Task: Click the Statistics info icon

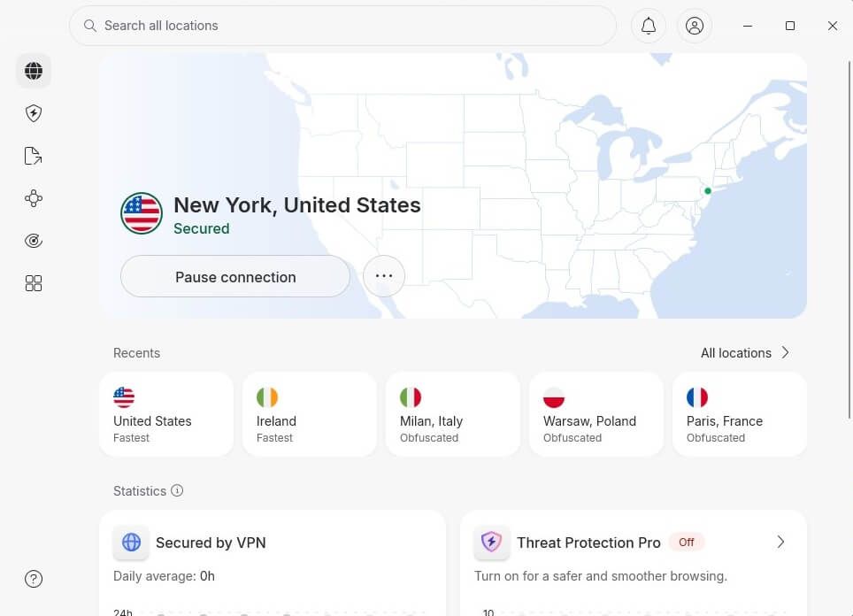Action: pos(177,490)
